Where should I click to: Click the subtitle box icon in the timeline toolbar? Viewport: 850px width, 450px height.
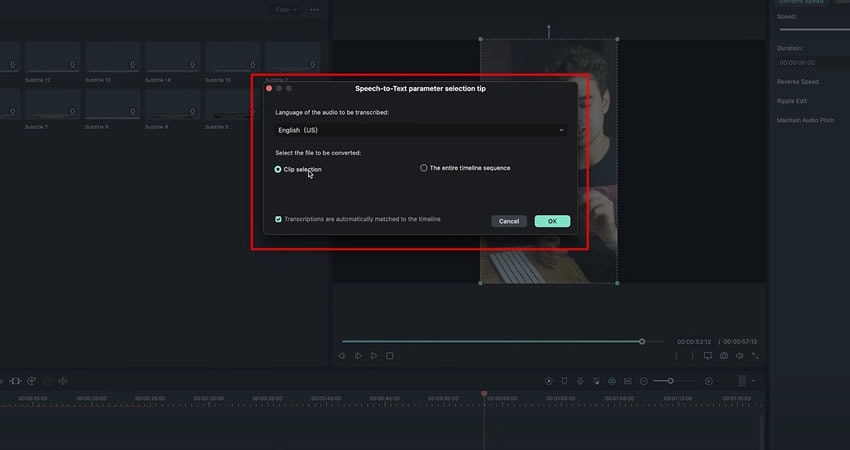point(628,381)
